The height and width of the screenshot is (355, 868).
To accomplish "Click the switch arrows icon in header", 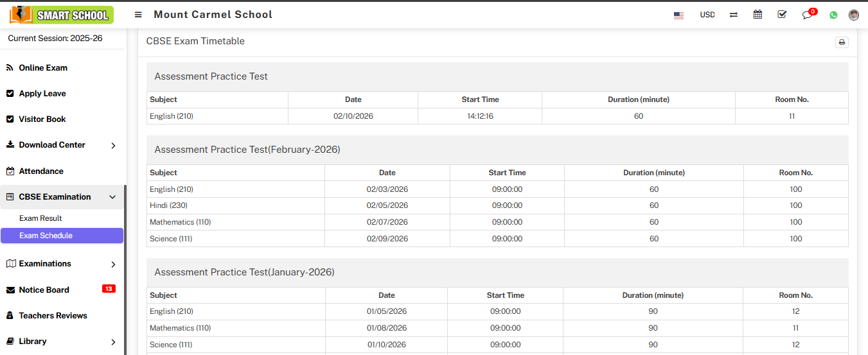I will pyautogui.click(x=734, y=15).
